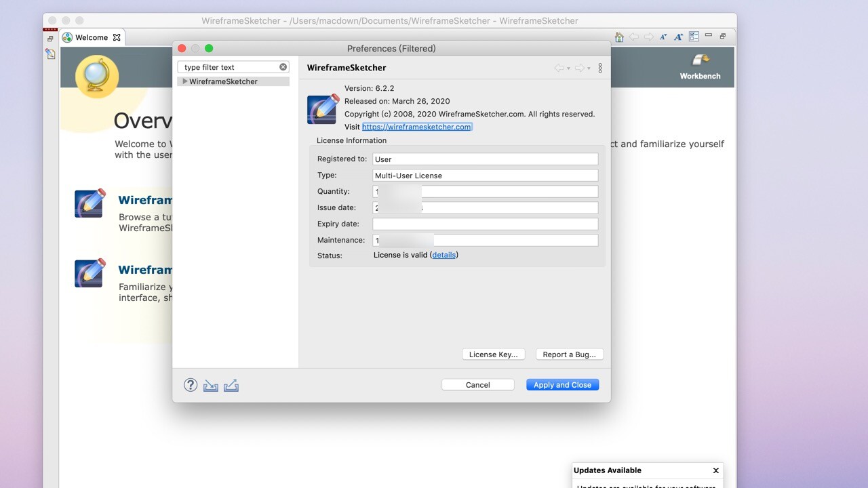Click the forward arrow in Preferences header
The height and width of the screenshot is (488, 868).
(579, 68)
